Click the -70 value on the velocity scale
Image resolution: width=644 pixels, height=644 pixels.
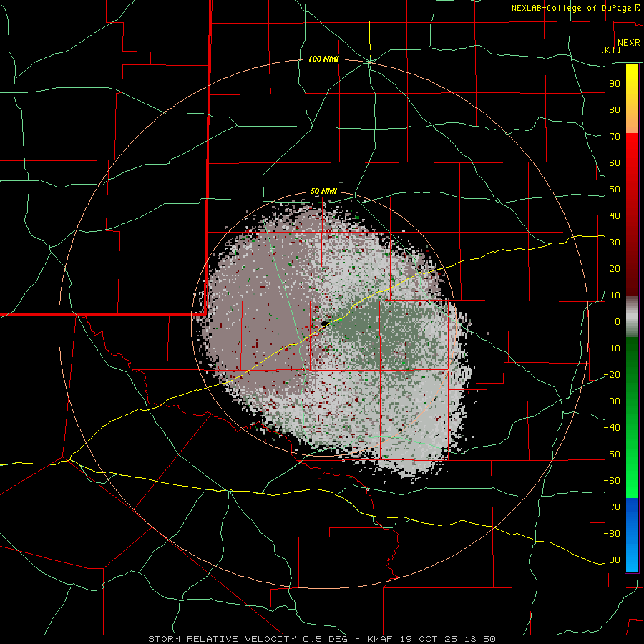click(x=612, y=507)
